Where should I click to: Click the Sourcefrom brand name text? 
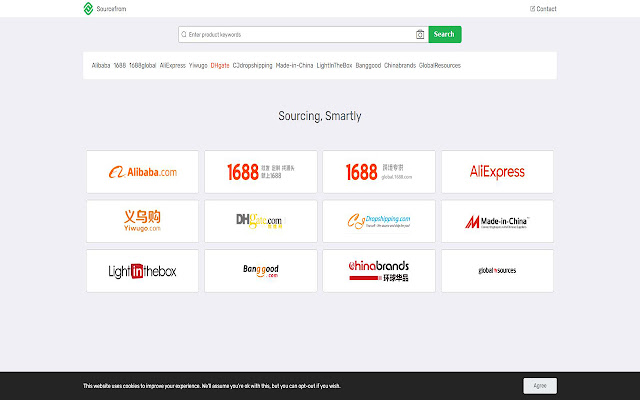[111, 9]
